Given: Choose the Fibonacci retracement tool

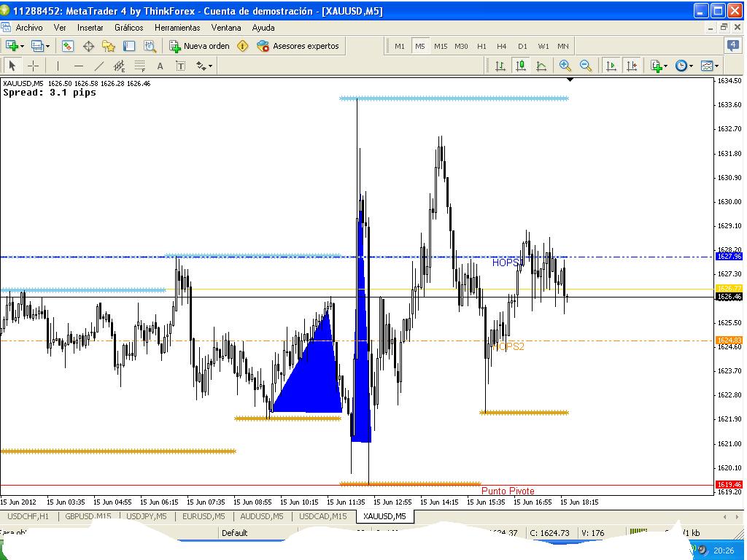Looking at the screenshot, I should (x=139, y=66).
